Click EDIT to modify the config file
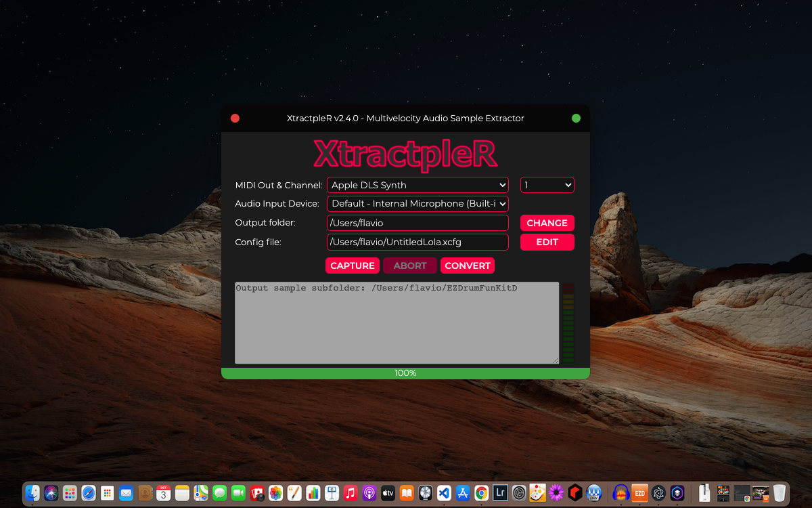 point(547,242)
